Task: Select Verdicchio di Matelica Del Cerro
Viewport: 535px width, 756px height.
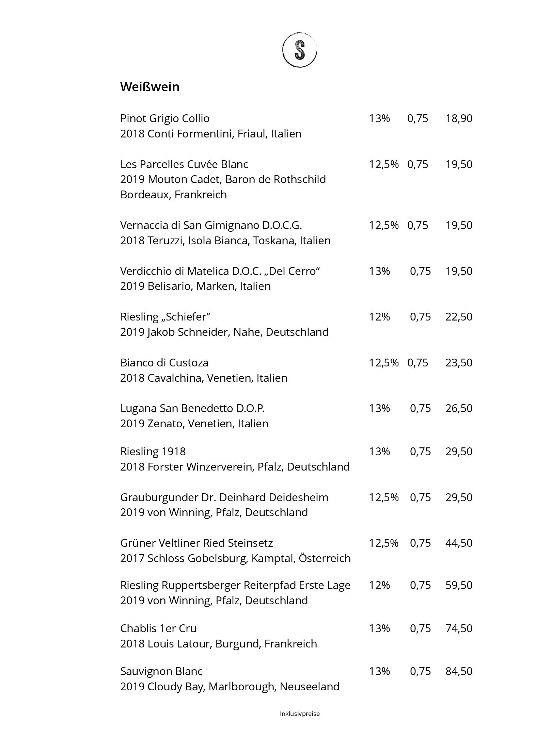Action: coord(220,271)
